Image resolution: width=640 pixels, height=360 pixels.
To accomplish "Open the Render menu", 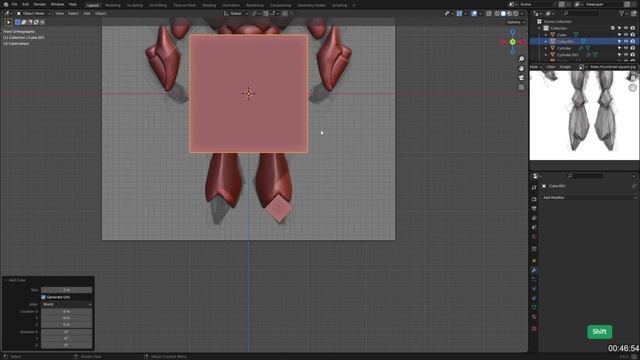I will 40,4.
